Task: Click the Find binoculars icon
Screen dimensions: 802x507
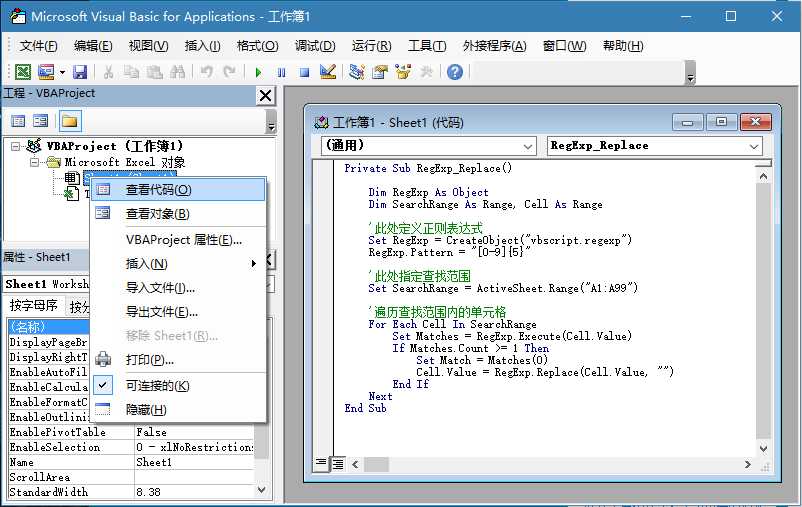Action: pos(177,72)
